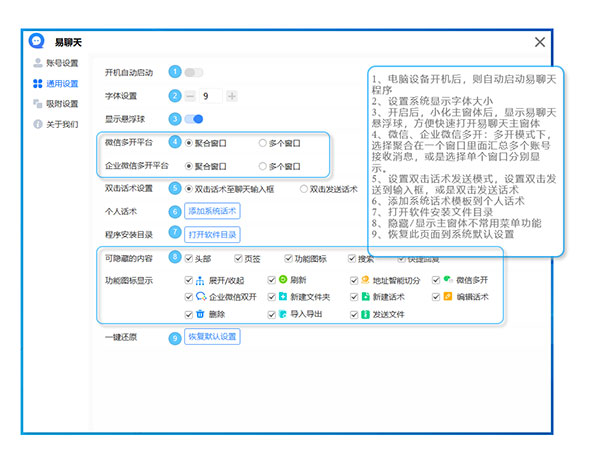This screenshot has width=600, height=464.
Task: Close the 易聊天 settings window
Action: (540, 42)
